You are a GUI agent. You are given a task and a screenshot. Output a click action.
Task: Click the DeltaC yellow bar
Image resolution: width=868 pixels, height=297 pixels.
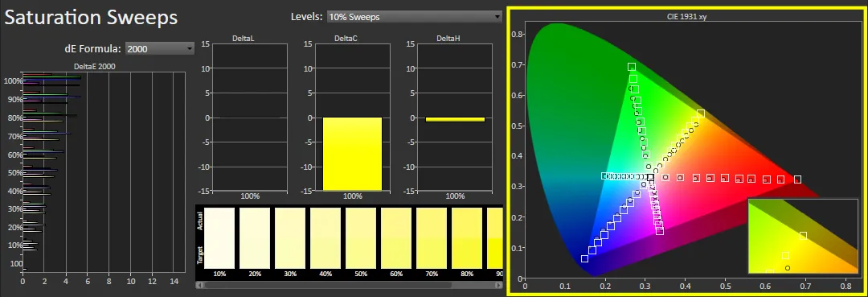[352, 154]
